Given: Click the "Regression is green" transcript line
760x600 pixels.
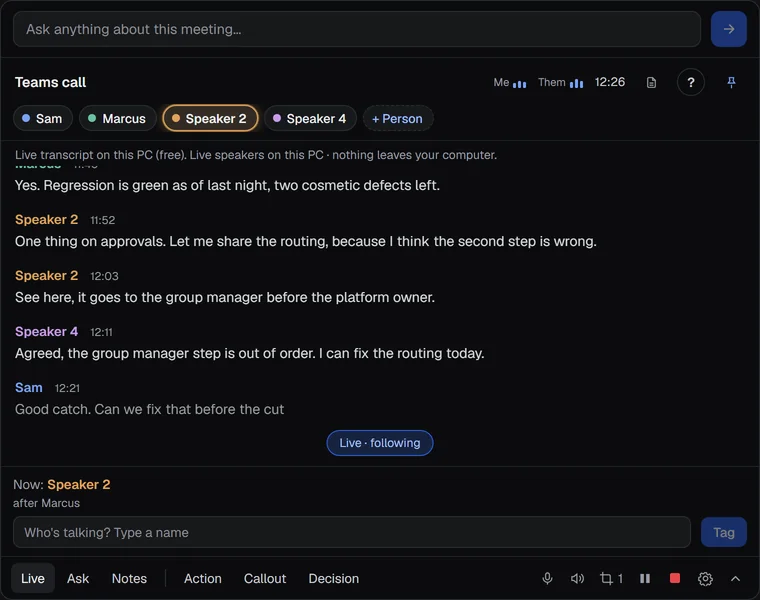Looking at the screenshot, I should [227, 185].
